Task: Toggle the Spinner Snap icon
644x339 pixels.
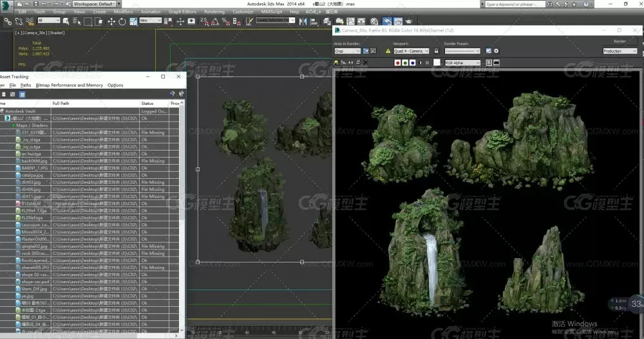Action: pos(236,21)
